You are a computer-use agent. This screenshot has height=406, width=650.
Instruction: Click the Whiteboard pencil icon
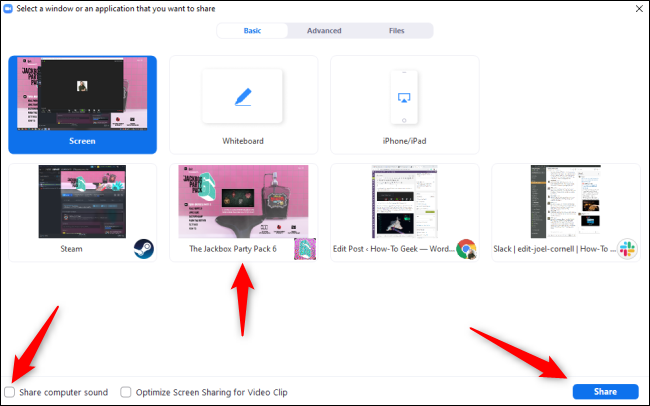pyautogui.click(x=243, y=97)
